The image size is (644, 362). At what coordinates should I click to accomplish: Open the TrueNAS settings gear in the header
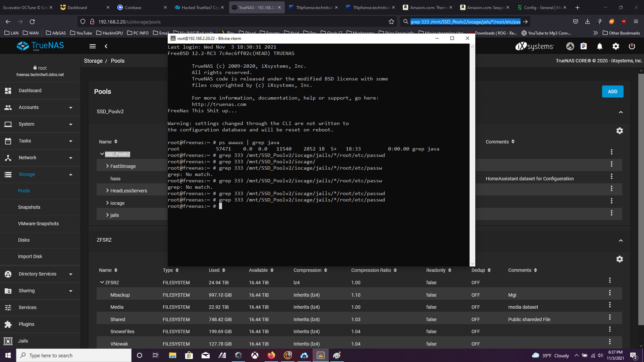tap(616, 46)
